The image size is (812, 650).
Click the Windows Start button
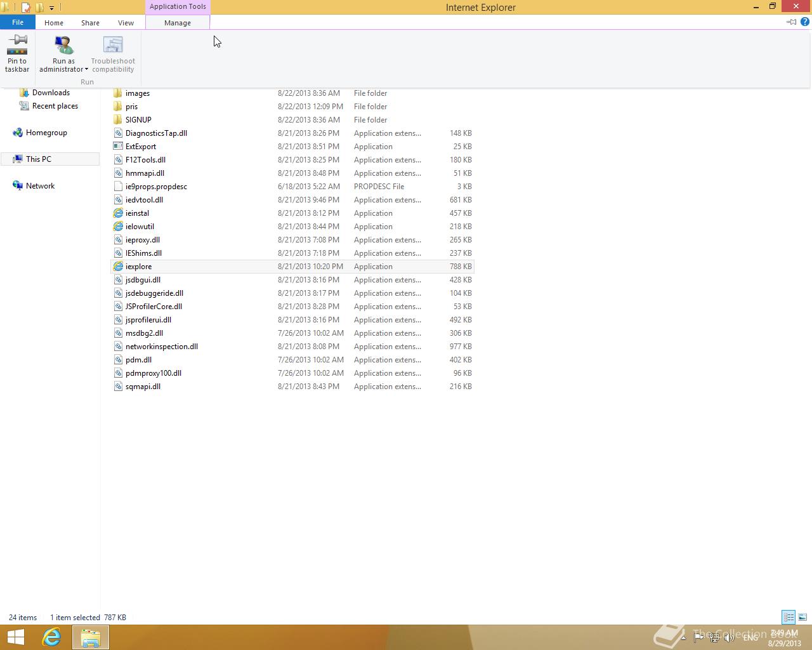[15, 637]
